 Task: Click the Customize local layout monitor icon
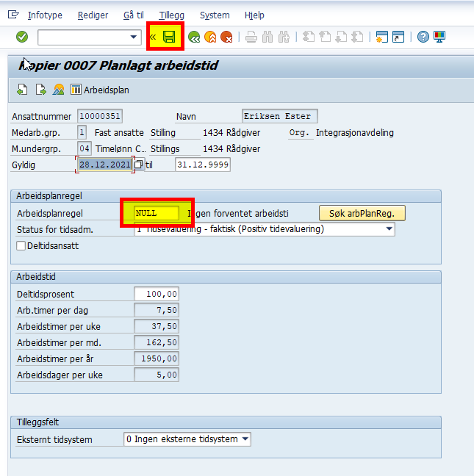click(439, 37)
